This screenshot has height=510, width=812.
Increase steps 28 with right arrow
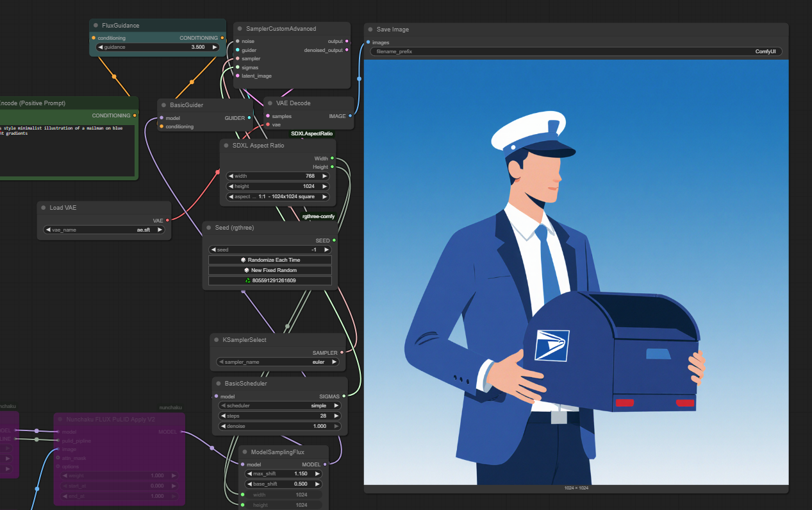[x=336, y=416]
